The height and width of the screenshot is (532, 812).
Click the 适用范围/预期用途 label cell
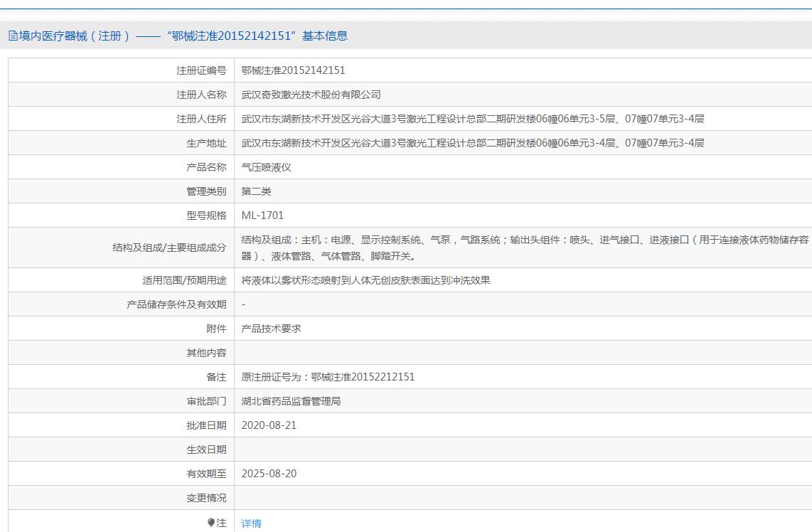point(121,280)
